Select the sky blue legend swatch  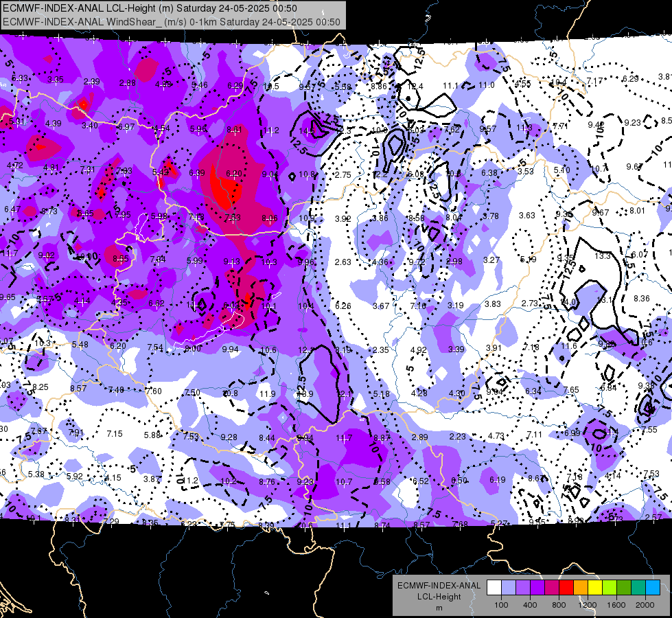(653, 587)
